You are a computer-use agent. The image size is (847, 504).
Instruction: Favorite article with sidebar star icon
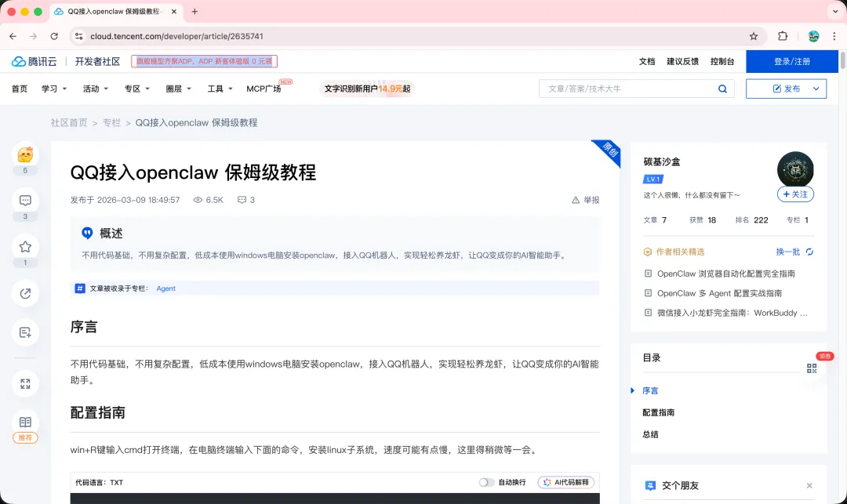point(25,247)
